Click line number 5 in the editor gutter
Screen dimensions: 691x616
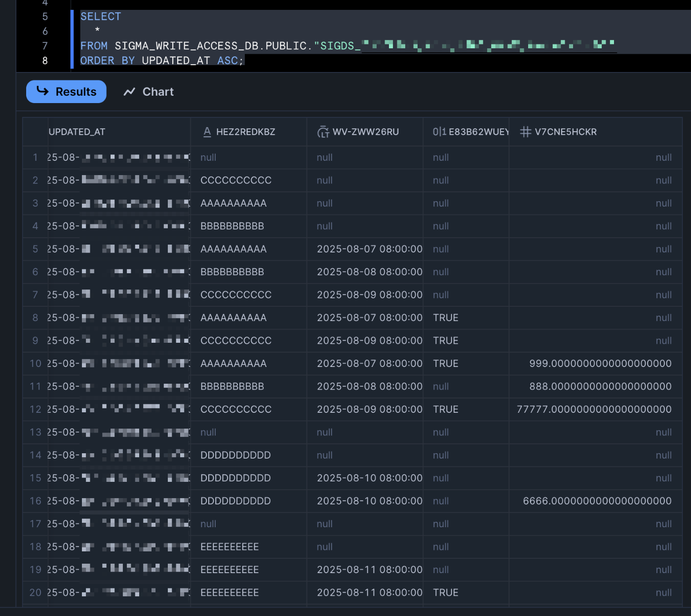[x=45, y=17]
